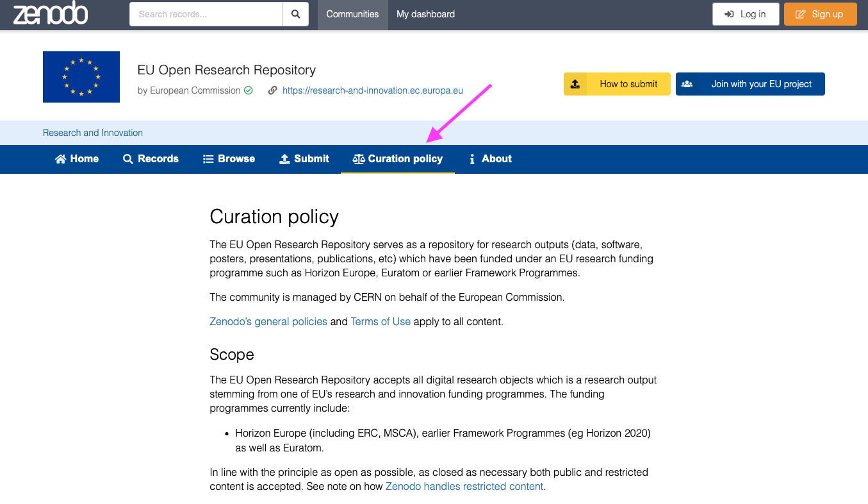The width and height of the screenshot is (868, 504).
Task: Open the Research and Innovation breadcrumb link
Action: click(93, 133)
